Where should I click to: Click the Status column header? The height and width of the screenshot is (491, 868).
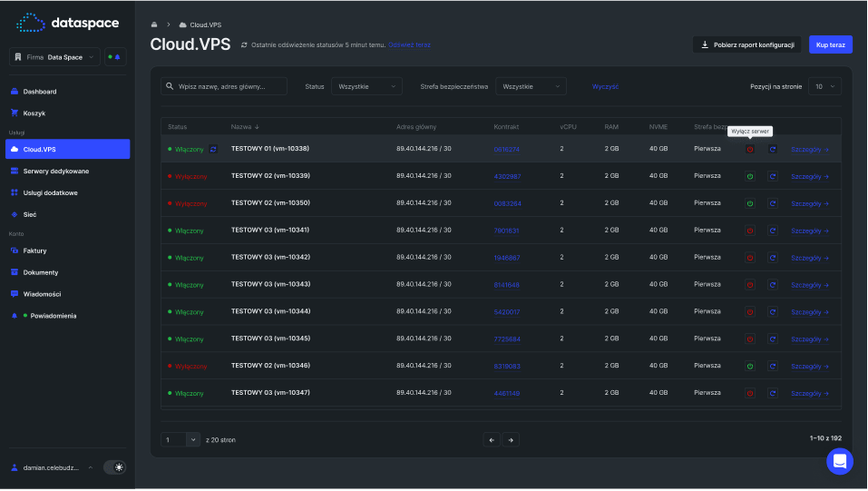(x=177, y=127)
